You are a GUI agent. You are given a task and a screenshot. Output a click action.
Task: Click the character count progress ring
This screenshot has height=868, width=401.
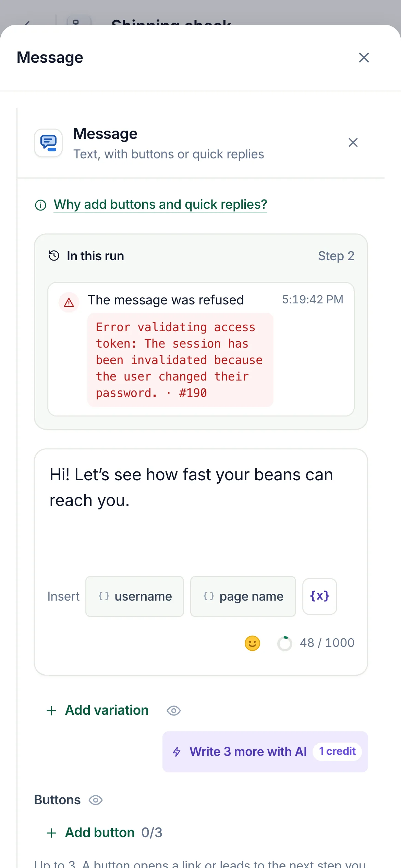[285, 643]
